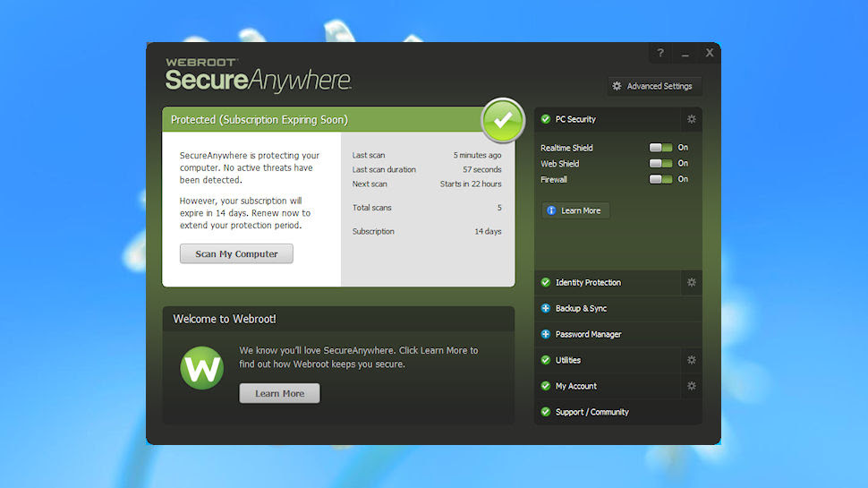Click the Webroot SecureAnywhere logo

point(258,74)
